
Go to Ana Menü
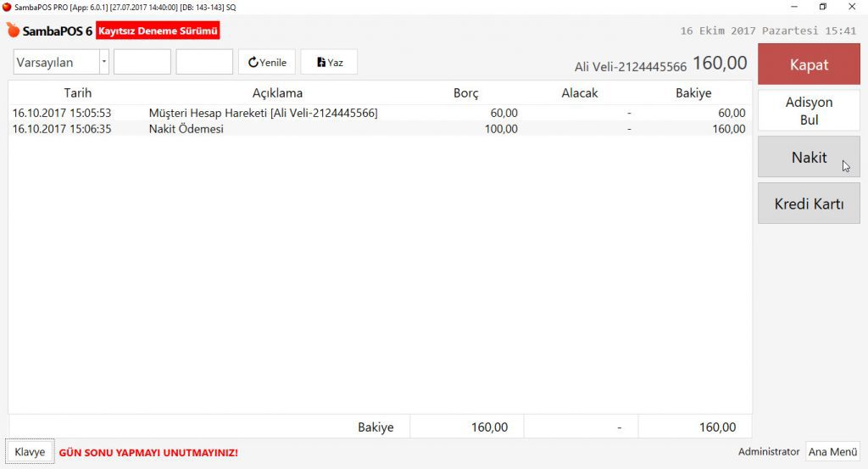832,452
